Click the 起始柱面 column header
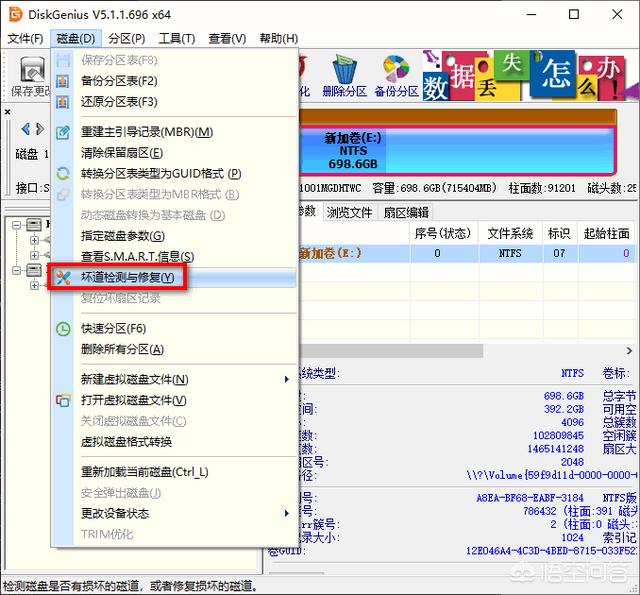The height and width of the screenshot is (595, 640). click(x=607, y=233)
